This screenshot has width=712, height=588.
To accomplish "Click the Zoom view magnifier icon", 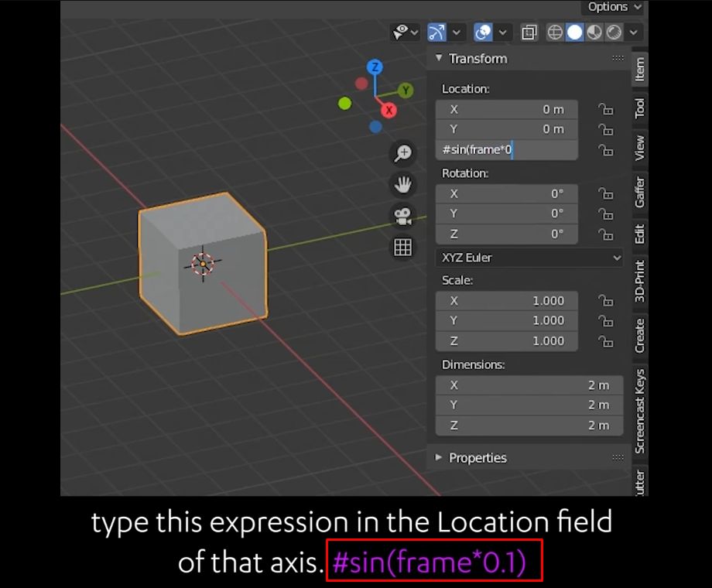I will coord(402,153).
